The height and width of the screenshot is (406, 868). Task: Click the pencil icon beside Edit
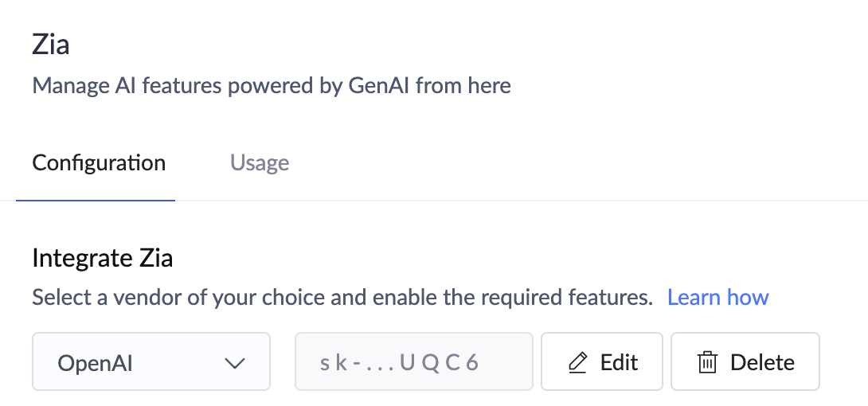tap(577, 363)
